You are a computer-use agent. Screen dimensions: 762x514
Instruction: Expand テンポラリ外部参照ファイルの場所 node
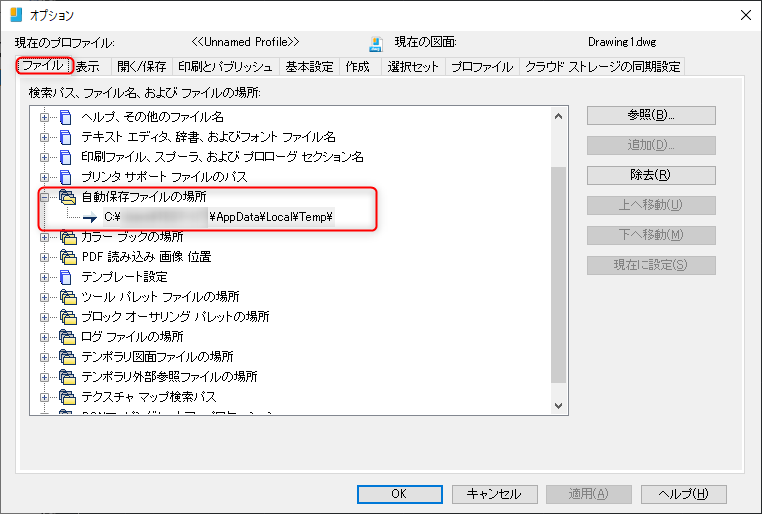(44, 377)
